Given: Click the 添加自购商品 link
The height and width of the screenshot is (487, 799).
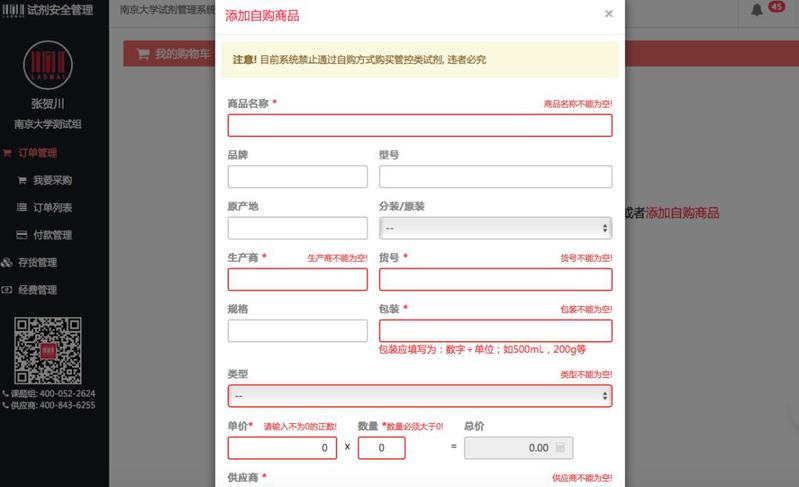Looking at the screenshot, I should [x=682, y=213].
